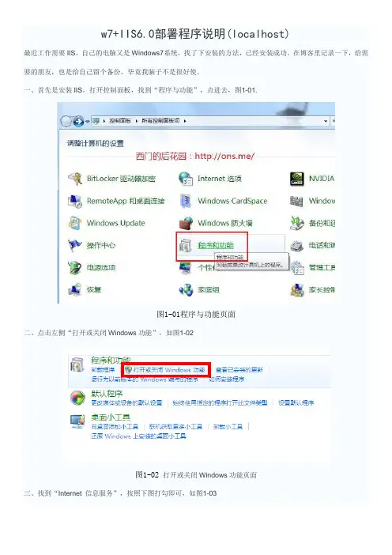392x555 pixels.
Task: Click the Recovery icon
Action: tap(75, 289)
